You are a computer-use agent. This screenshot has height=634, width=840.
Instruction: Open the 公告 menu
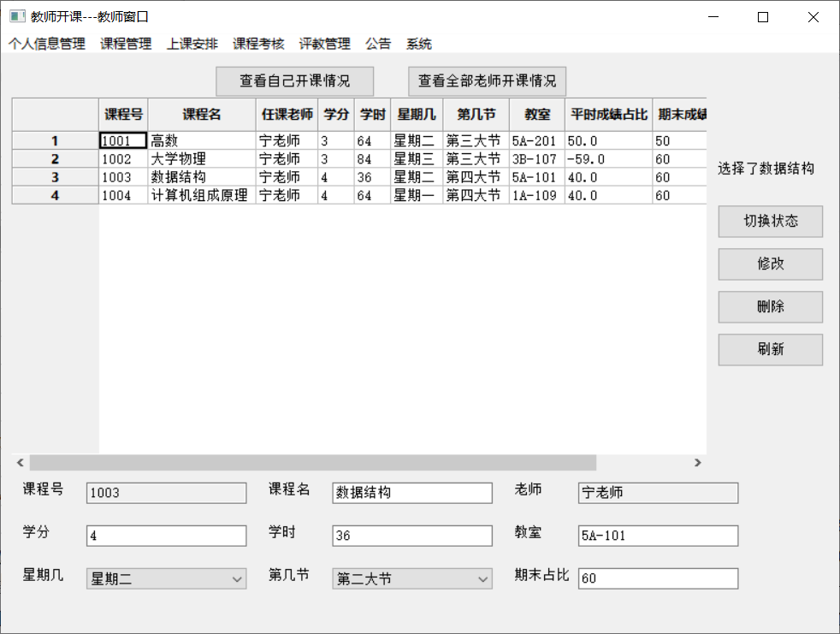378,44
